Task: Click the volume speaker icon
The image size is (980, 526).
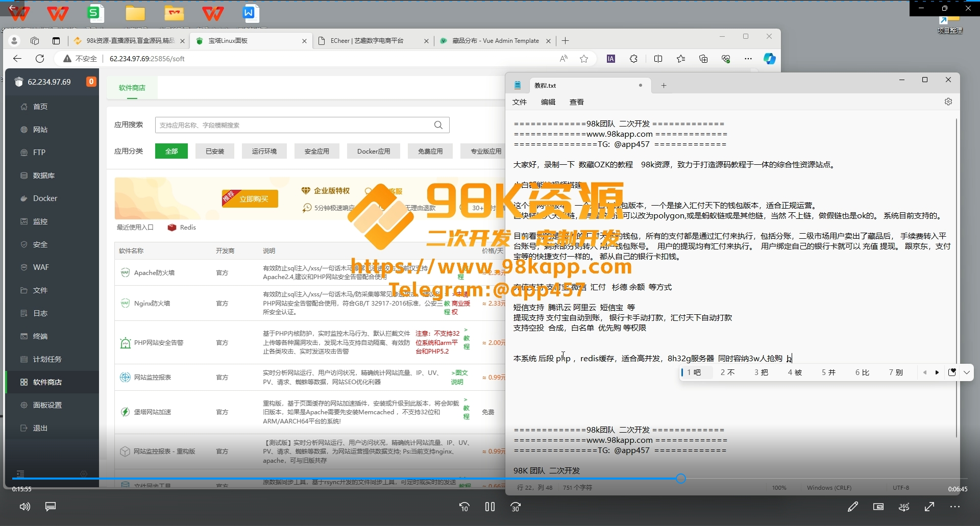Action: 24,507
